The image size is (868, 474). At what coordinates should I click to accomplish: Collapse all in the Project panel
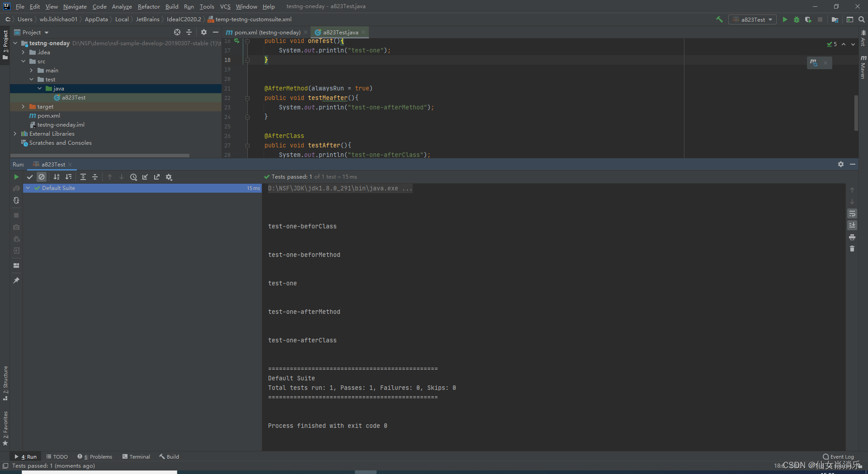(x=189, y=32)
